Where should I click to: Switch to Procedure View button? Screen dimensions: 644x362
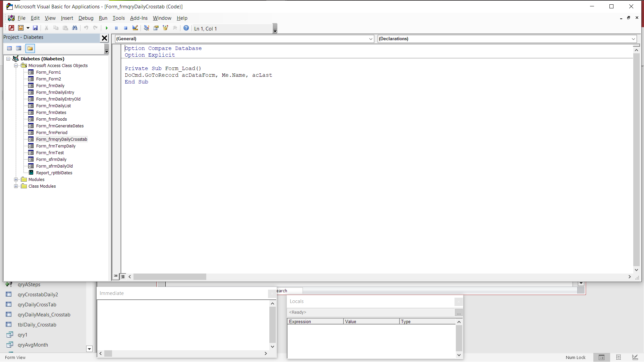(x=116, y=277)
